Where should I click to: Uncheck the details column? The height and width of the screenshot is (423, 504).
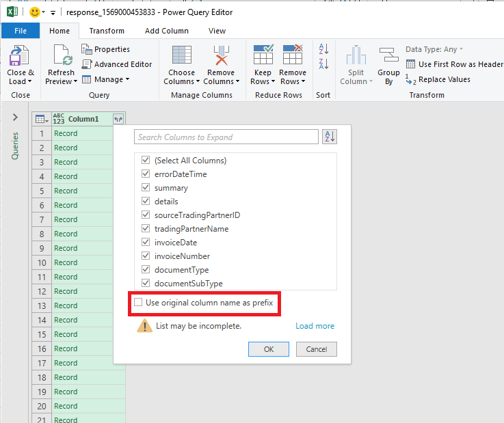(x=146, y=201)
